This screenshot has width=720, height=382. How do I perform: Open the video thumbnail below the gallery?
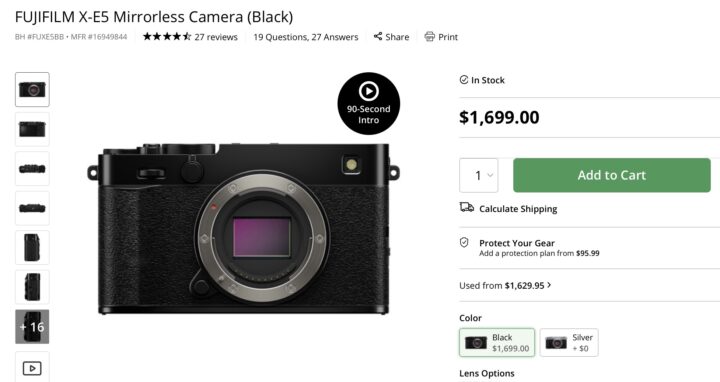click(x=32, y=367)
